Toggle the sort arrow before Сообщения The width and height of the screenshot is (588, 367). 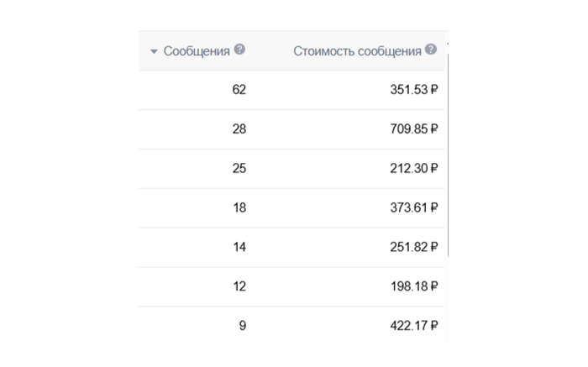coord(154,51)
